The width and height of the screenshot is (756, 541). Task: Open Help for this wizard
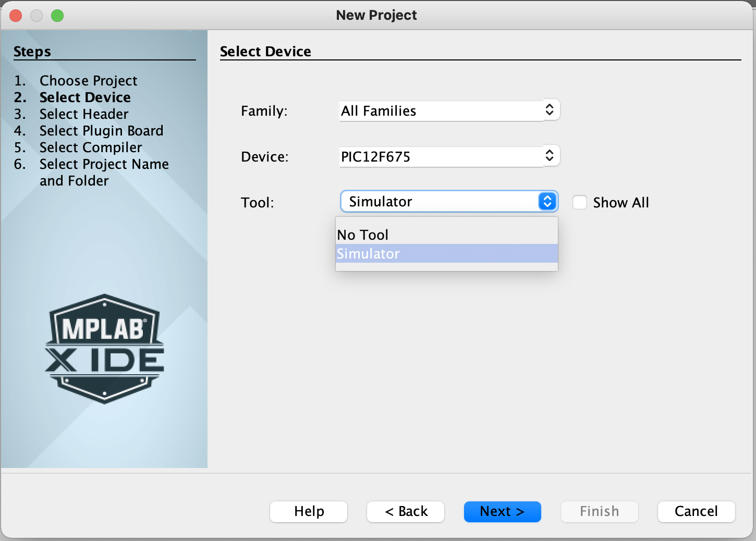pos(309,511)
